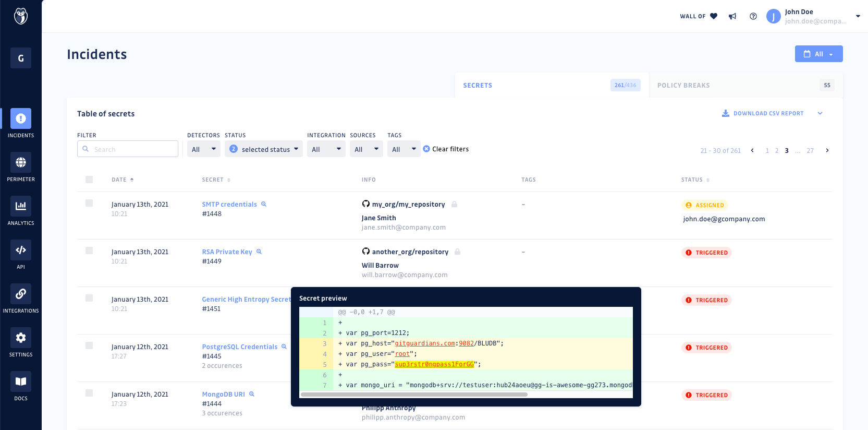Click the gitguardians.com host in preview
Screen dimensions: 868x430
[x=425, y=343]
